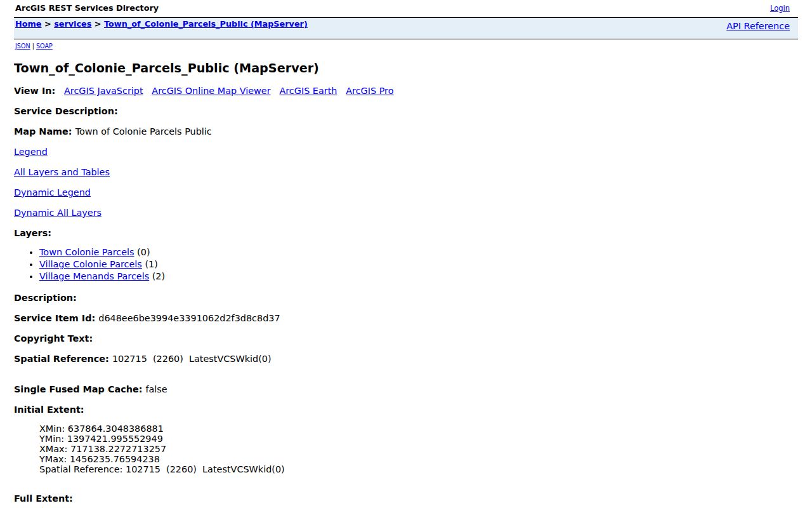Click the XMax value 717138.2272713257
Screen dimensions: 812x508
click(x=118, y=449)
